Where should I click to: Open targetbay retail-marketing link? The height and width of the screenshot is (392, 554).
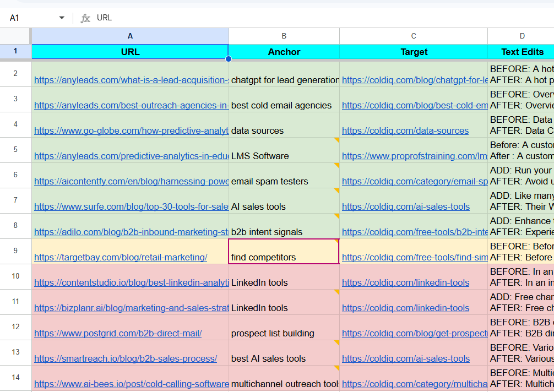coord(121,258)
